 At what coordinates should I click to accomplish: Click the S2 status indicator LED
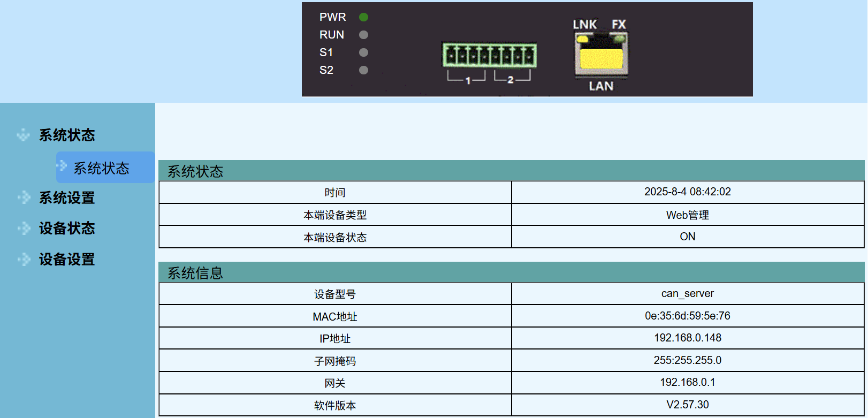coord(363,70)
